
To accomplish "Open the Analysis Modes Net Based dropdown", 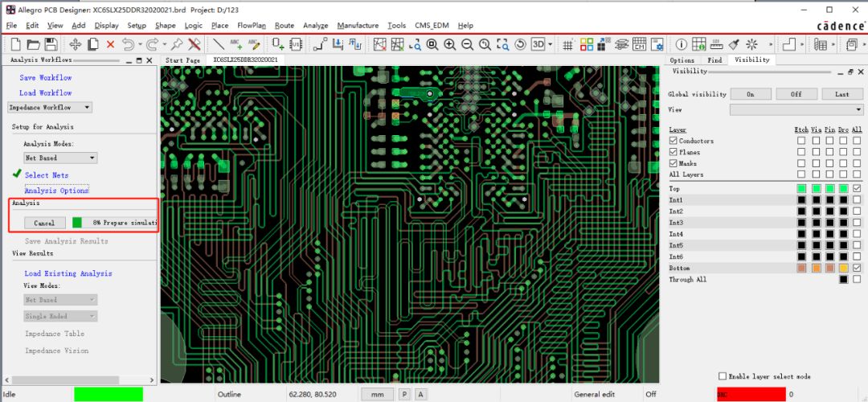I will 60,158.
